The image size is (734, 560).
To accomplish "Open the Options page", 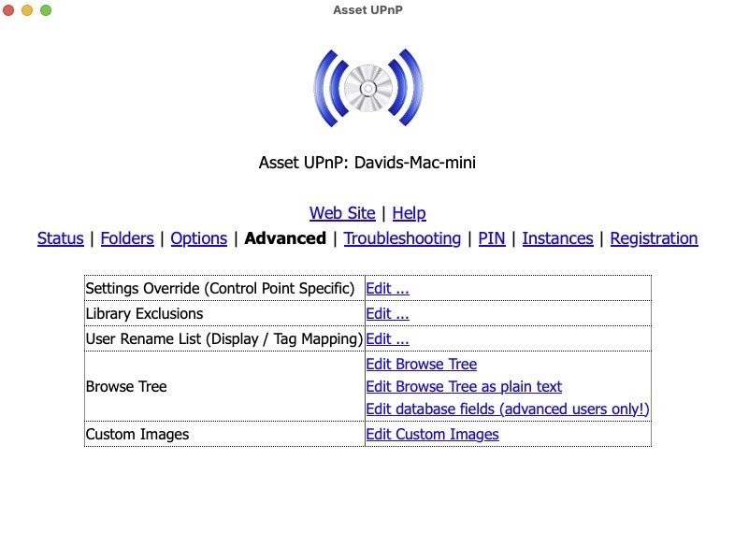I will (198, 238).
